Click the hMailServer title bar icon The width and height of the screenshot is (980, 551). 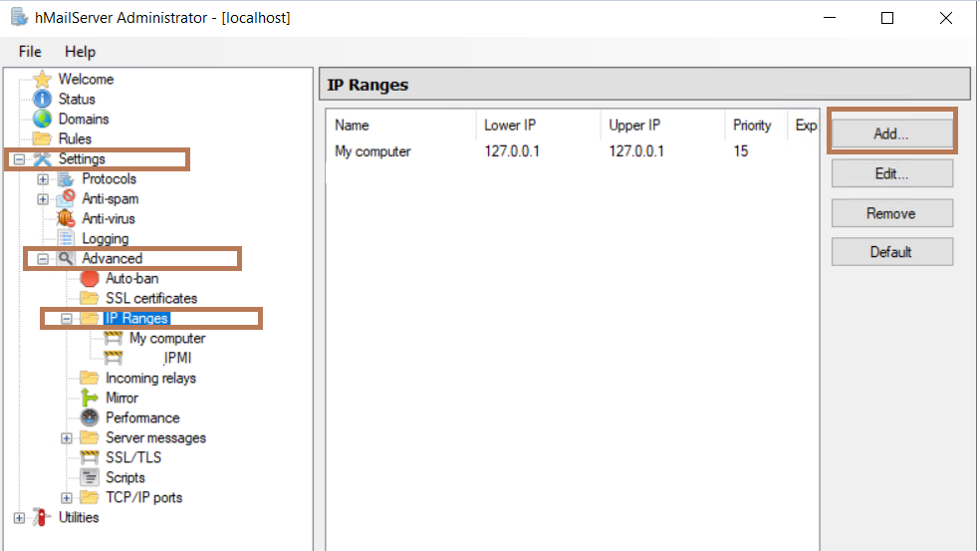coord(19,17)
